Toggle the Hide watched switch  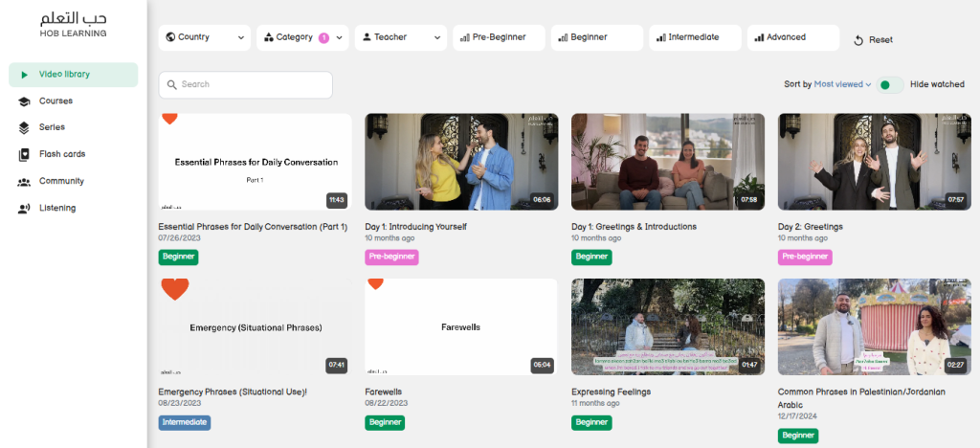890,85
